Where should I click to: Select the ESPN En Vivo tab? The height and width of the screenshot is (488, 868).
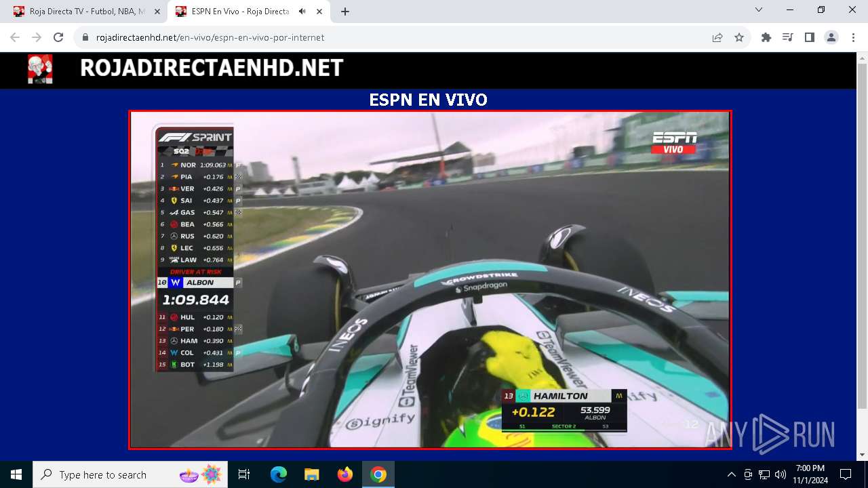tap(241, 12)
